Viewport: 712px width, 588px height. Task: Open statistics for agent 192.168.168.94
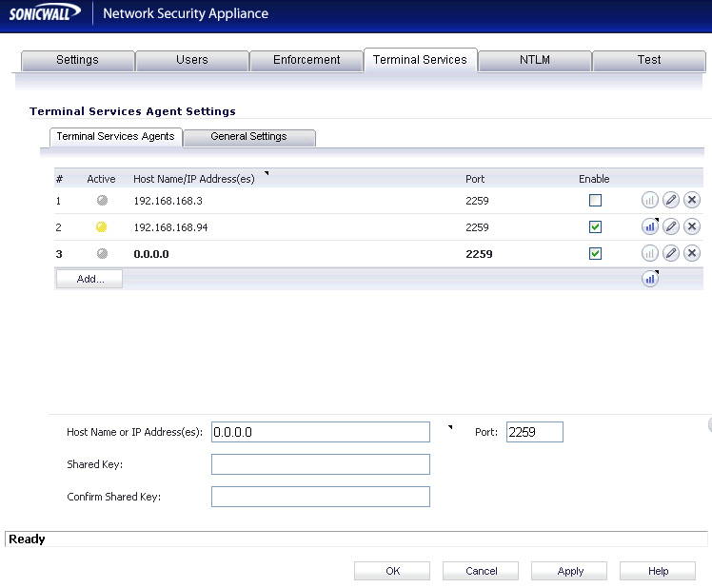coord(650,226)
